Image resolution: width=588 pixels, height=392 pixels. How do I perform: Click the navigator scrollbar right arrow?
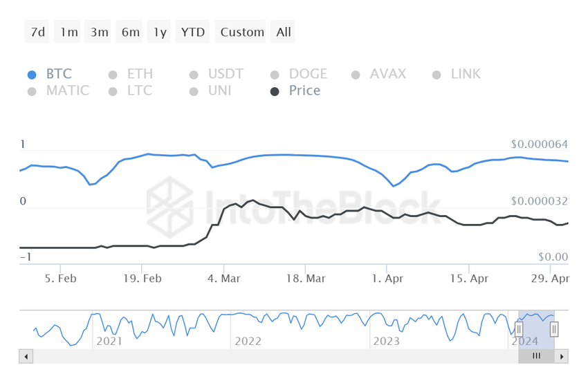coord(562,357)
